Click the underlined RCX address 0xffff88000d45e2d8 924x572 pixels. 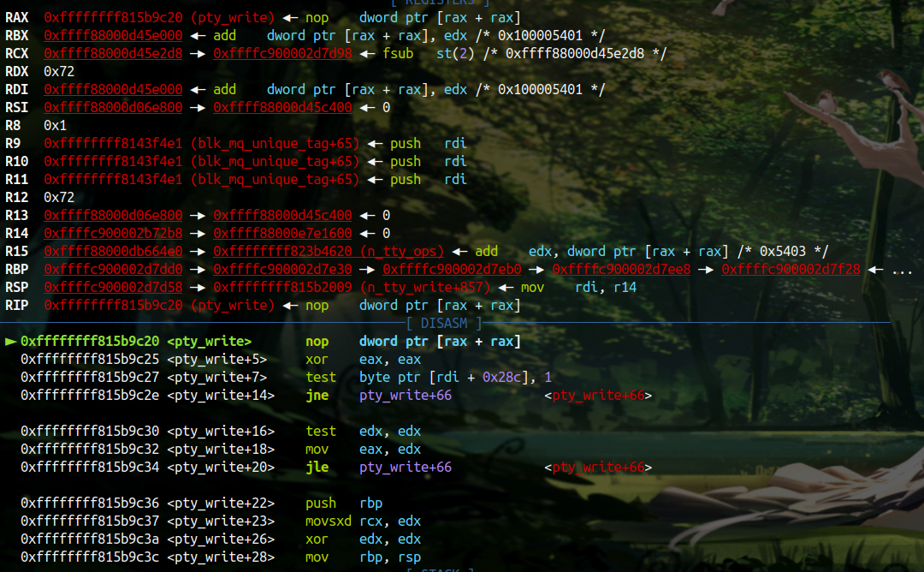113,54
